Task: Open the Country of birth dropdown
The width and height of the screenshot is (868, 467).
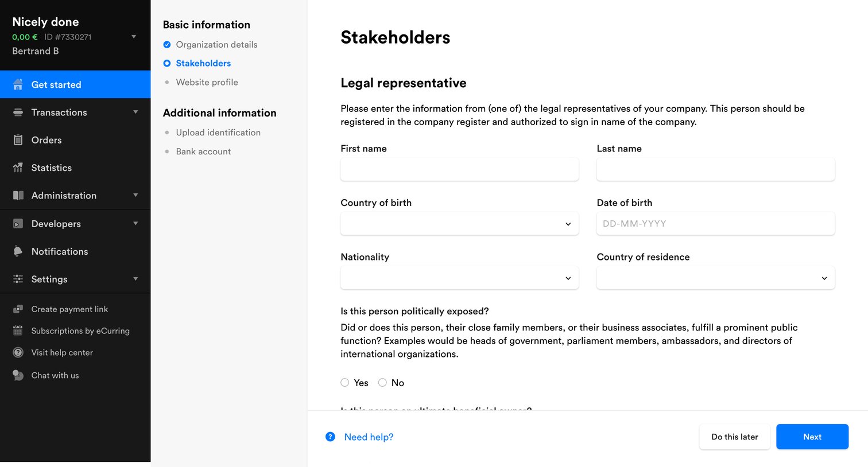Action: (459, 224)
